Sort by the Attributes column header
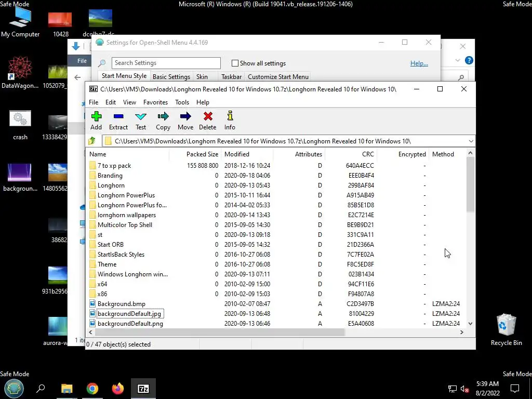 click(299, 154)
